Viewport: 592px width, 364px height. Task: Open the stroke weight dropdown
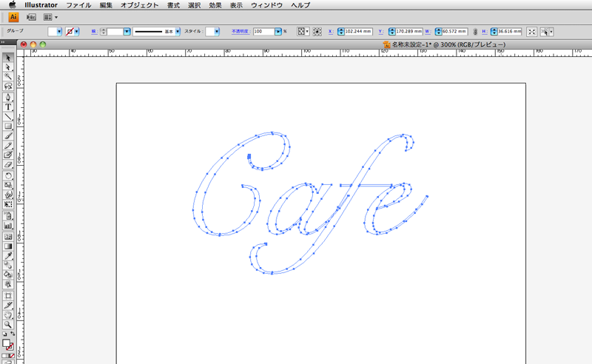[x=127, y=32]
